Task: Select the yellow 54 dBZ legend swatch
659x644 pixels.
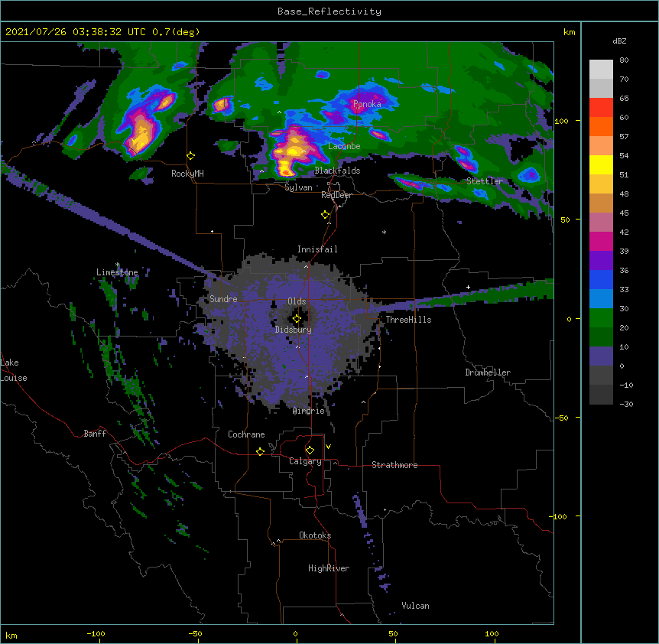Action: pos(601,164)
